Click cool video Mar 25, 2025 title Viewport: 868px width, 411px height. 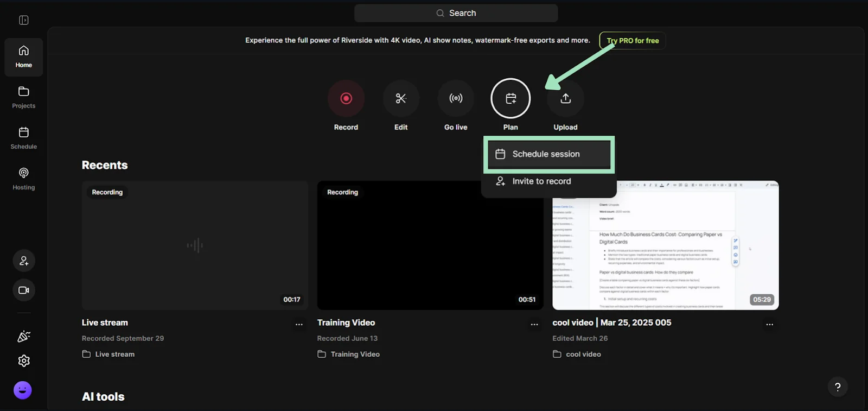pos(612,323)
